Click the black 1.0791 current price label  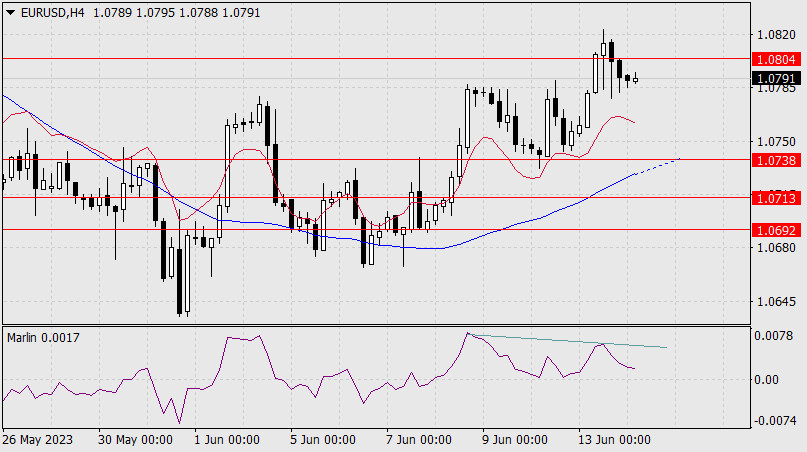pos(777,78)
